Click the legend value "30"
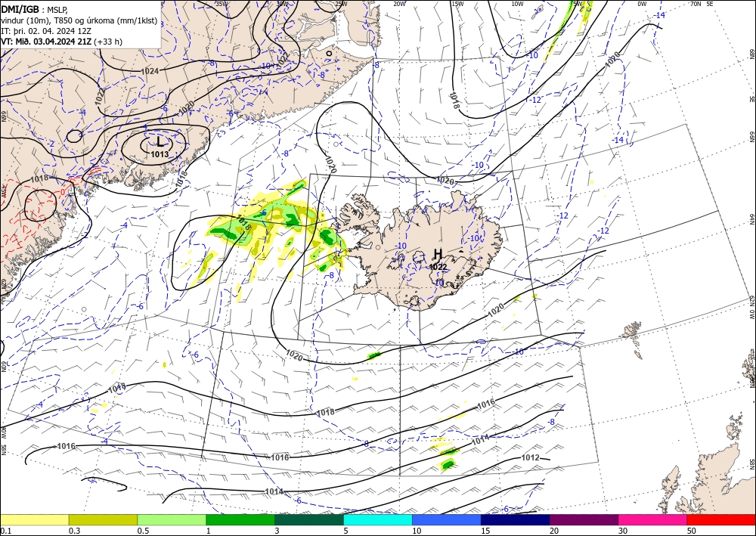Screen dimensions: 756x536 point(623,531)
